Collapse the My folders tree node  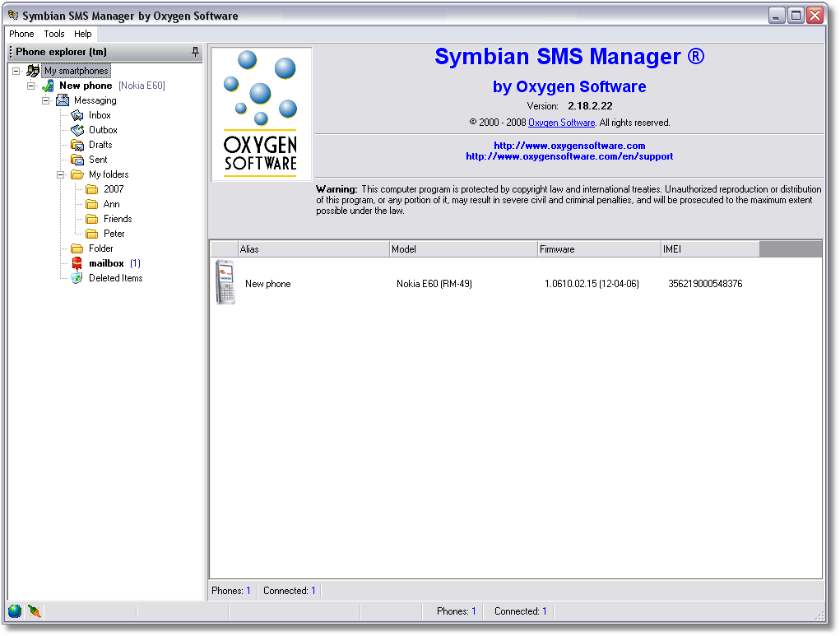click(61, 174)
